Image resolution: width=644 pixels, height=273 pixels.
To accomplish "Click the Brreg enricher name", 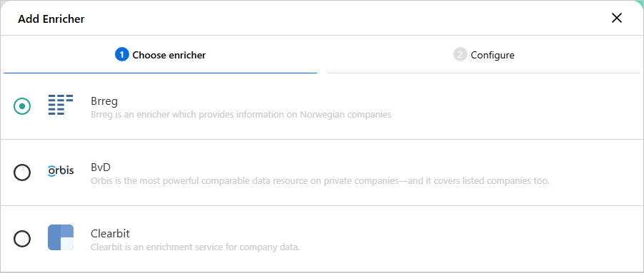I will click(x=104, y=101).
